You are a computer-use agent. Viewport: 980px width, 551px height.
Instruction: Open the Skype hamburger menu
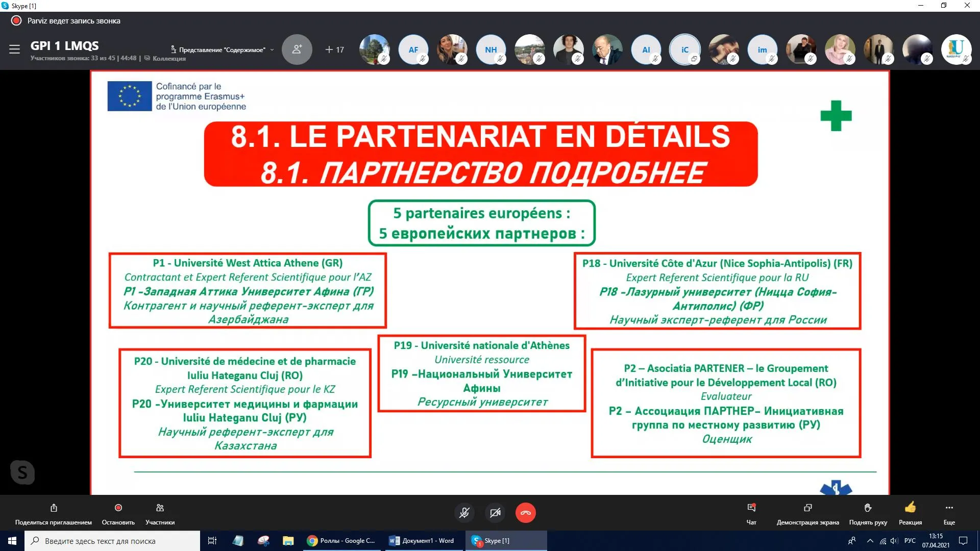14,49
